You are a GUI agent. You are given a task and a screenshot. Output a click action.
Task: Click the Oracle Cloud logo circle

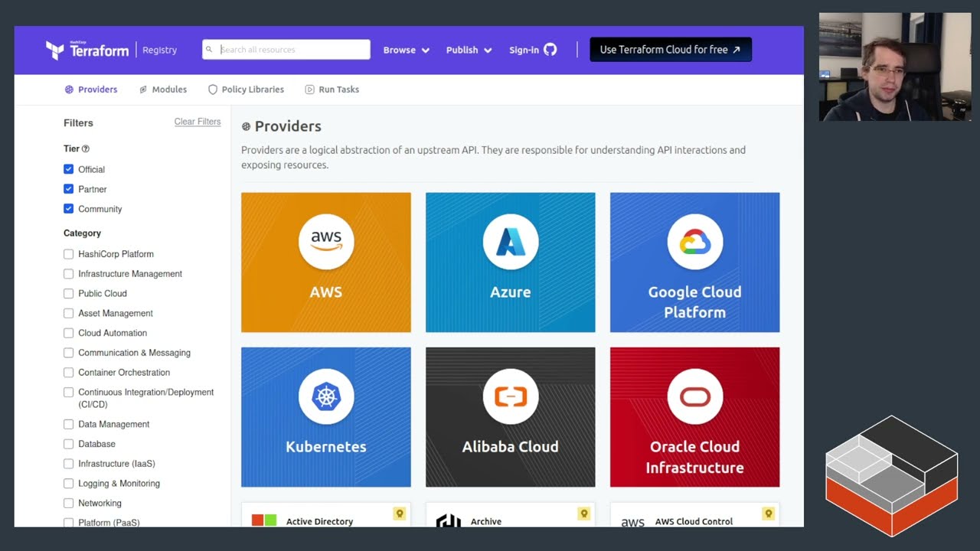[x=695, y=396]
